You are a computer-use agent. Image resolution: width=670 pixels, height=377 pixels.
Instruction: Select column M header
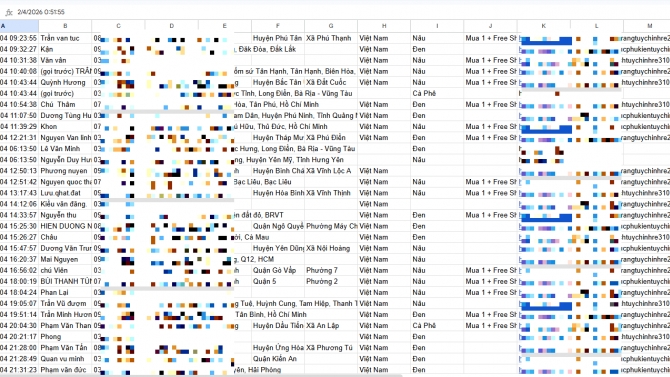(646, 26)
